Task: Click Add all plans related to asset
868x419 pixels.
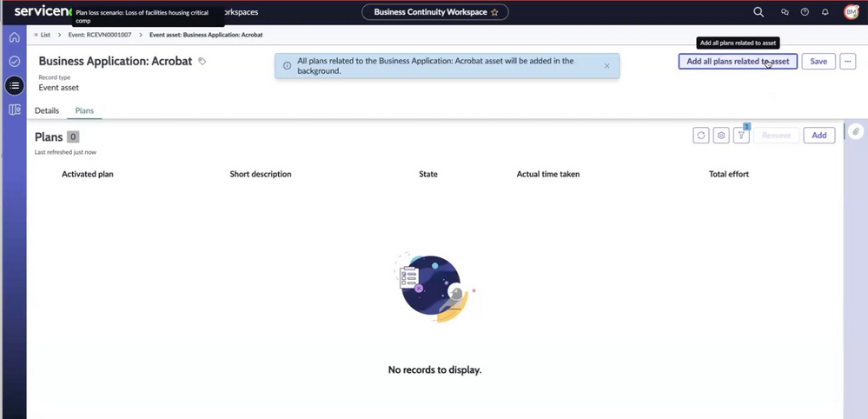Action: 738,62
